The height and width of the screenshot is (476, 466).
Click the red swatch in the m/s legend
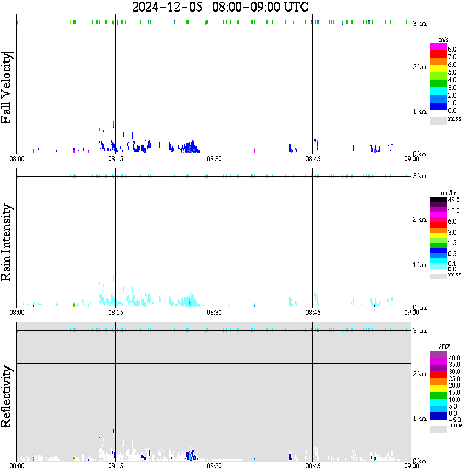pyautogui.click(x=438, y=54)
